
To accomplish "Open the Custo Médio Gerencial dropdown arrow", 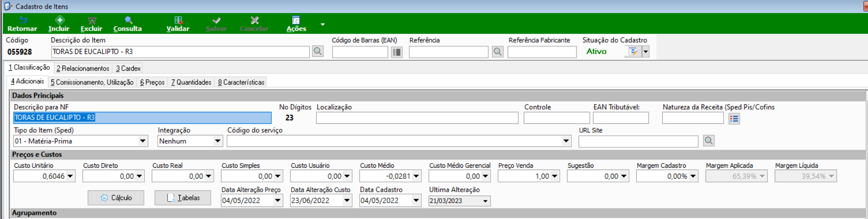I will [485, 176].
